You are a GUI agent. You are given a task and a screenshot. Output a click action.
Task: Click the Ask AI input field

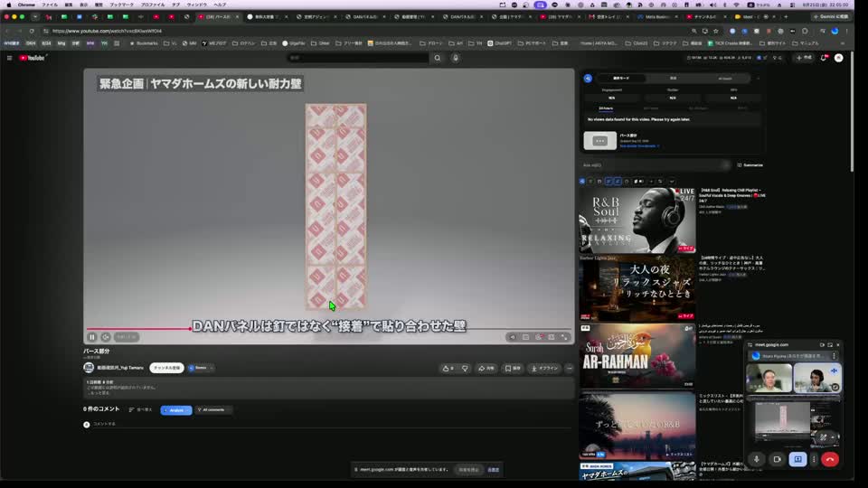655,165
